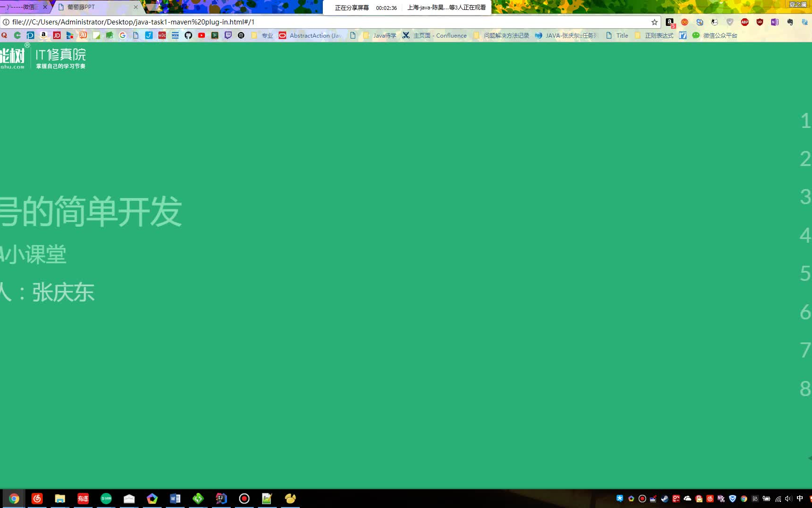Open the 问题解决方法记录 bookmarks folder
Image resolution: width=812 pixels, height=508 pixels.
tap(501, 35)
